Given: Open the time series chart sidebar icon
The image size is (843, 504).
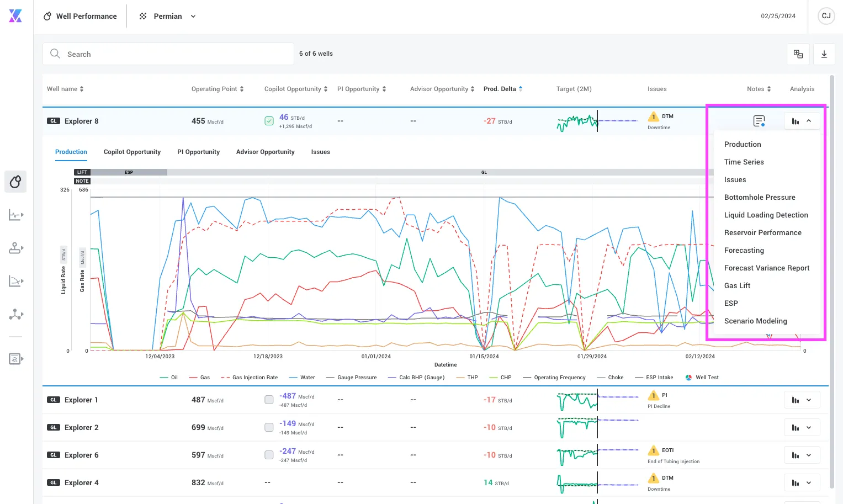Looking at the screenshot, I should click(x=15, y=215).
